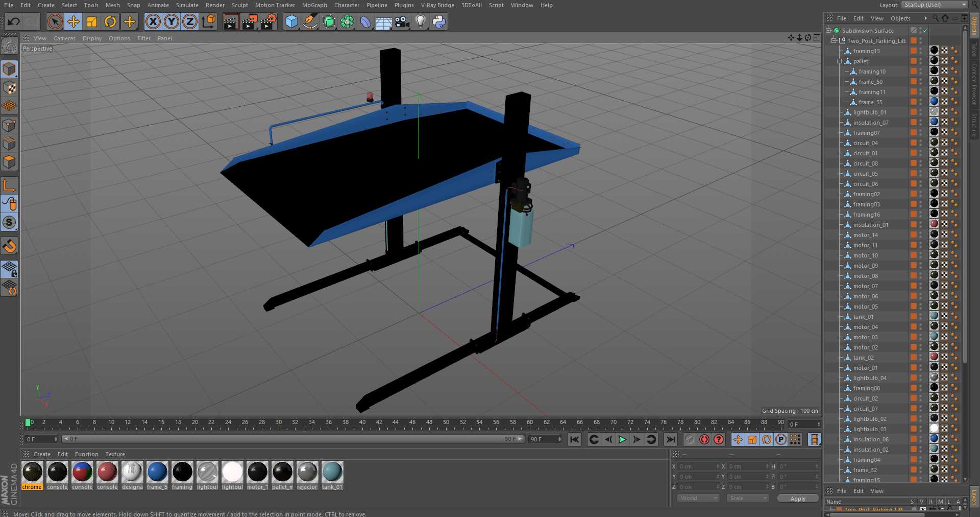Go to the end of animation
The image size is (980, 517).
(x=671, y=439)
